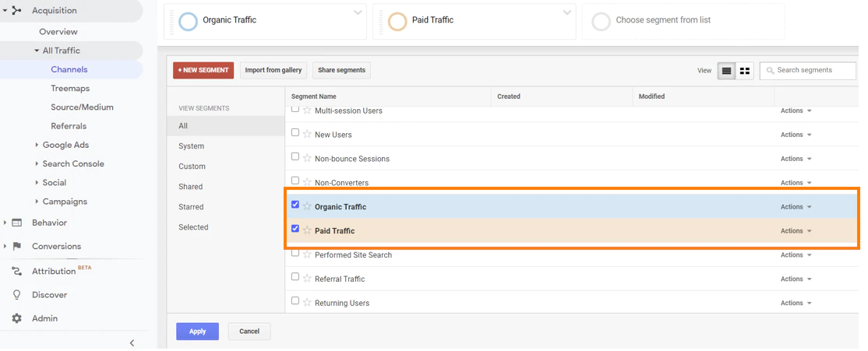Click the Behavior panel icon
Viewport: 868px width, 351px height.
point(17,223)
